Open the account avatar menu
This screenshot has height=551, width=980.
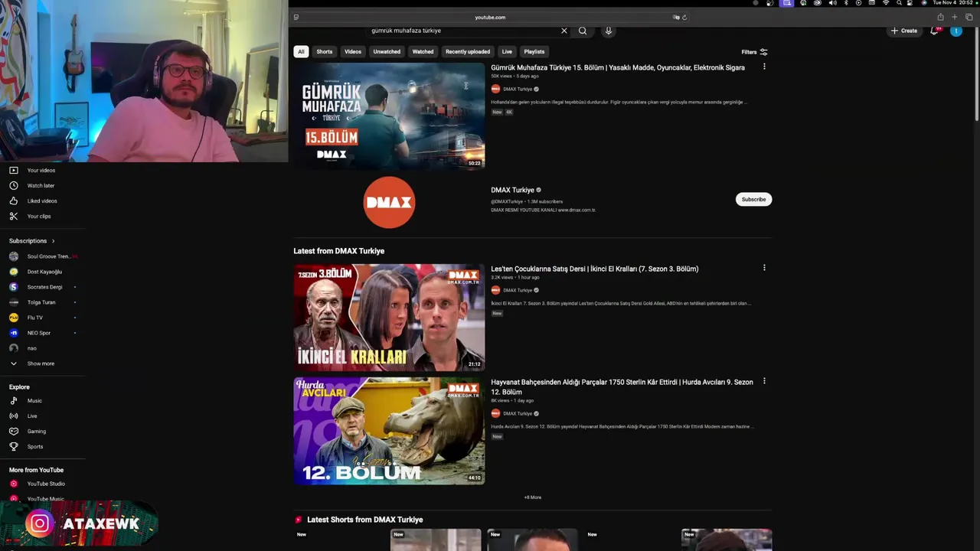coord(956,31)
